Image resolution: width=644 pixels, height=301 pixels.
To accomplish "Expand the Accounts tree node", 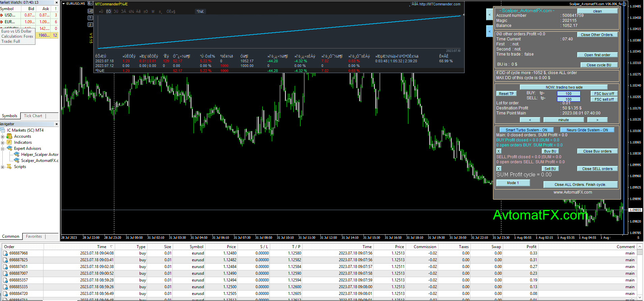I will [x=2, y=136].
